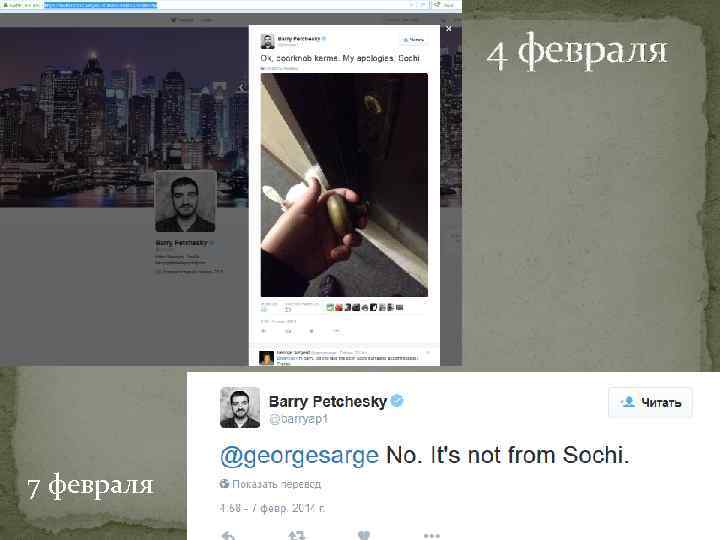Click the blue verified badge next to Barry Petchesky
The image size is (720, 540).
tap(397, 401)
